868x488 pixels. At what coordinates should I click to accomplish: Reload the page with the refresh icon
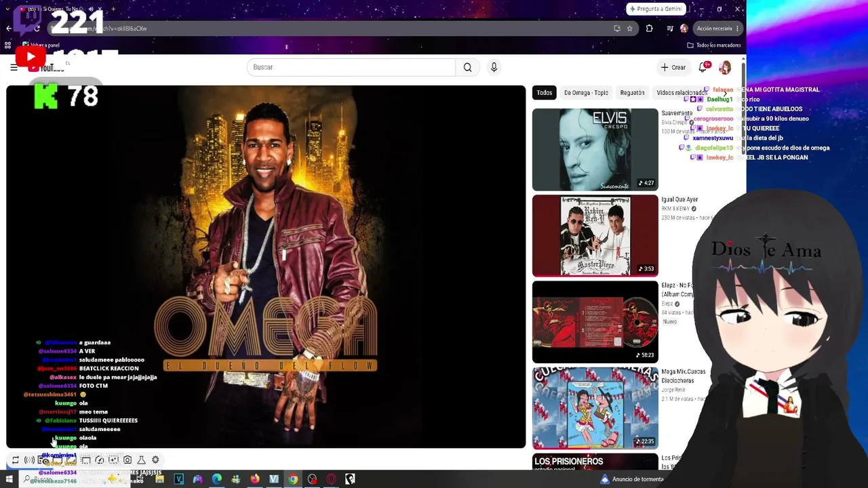tap(37, 28)
